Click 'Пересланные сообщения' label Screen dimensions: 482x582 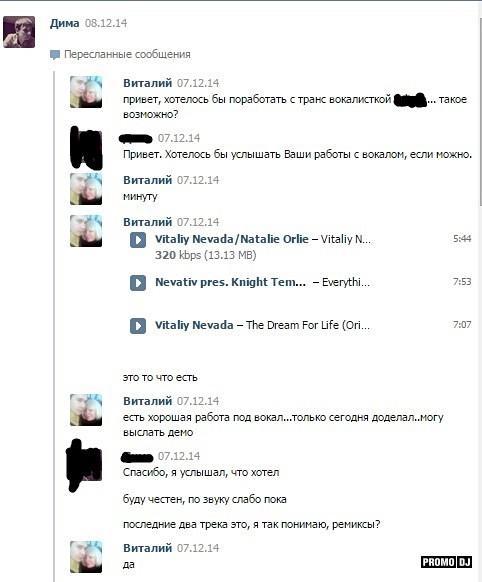tap(127, 55)
